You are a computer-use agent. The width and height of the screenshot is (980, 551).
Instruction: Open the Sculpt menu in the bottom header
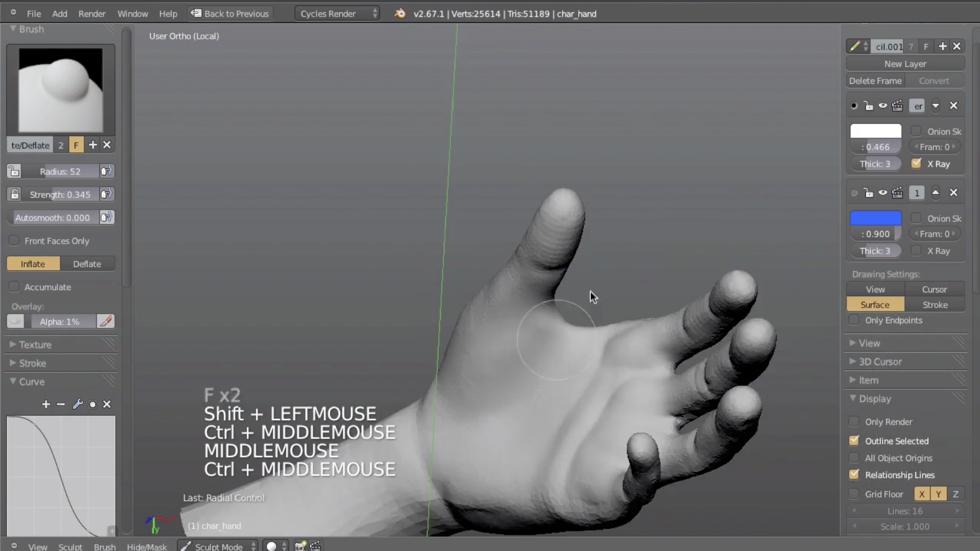tap(71, 546)
